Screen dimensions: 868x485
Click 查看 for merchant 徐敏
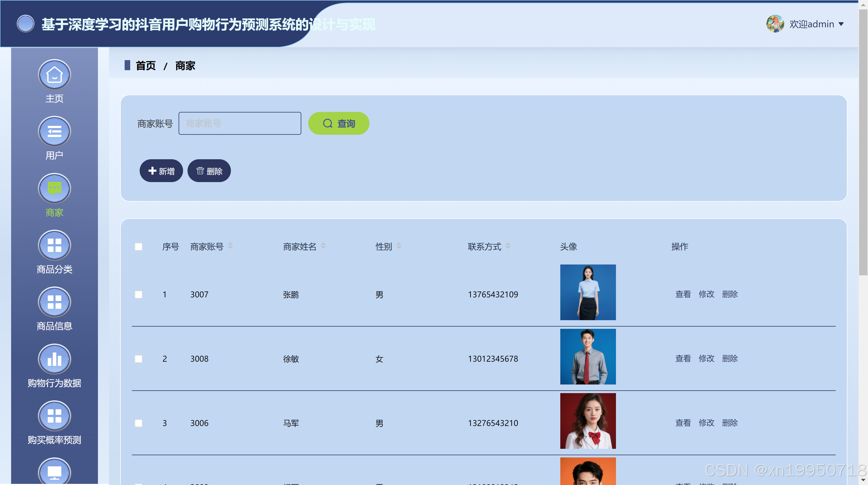[x=683, y=359]
